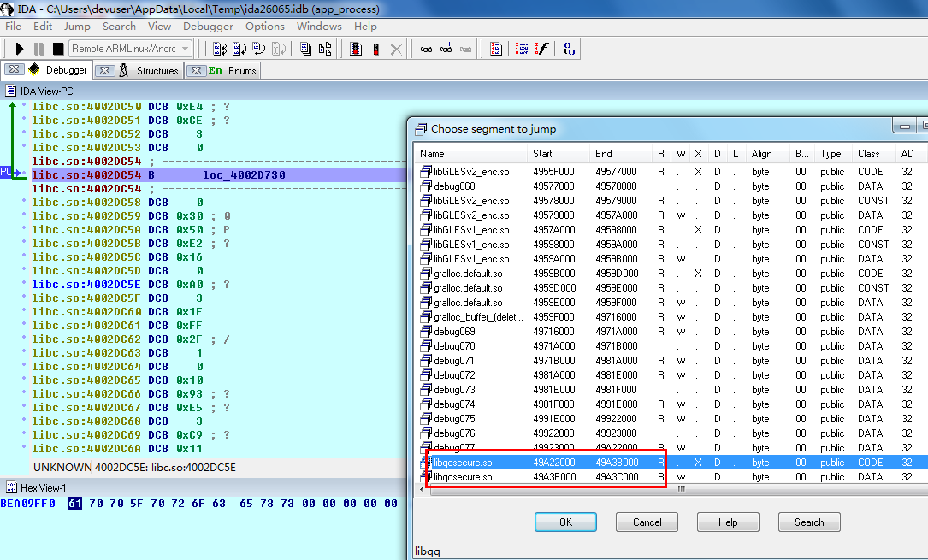The height and width of the screenshot is (560, 928).
Task: Open the threads list window icon
Action: [x=325, y=49]
